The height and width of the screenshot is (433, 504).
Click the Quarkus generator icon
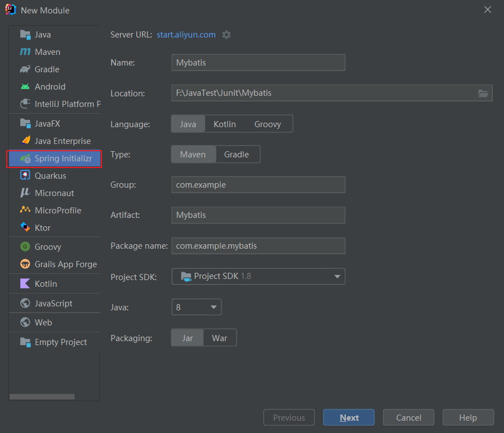click(x=25, y=175)
